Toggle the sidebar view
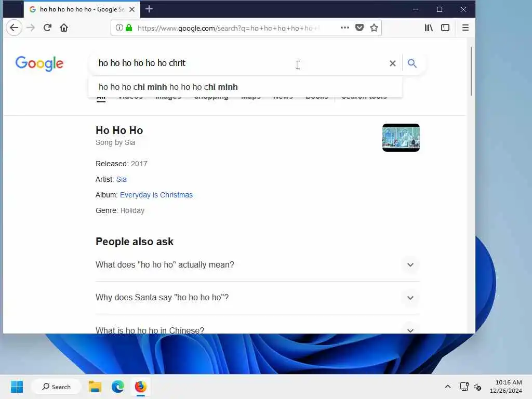532x399 pixels. 445,28
